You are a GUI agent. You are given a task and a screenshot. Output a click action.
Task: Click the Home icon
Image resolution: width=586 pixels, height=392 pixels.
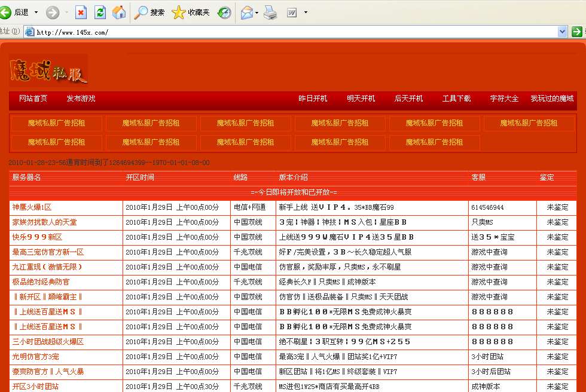tap(119, 12)
